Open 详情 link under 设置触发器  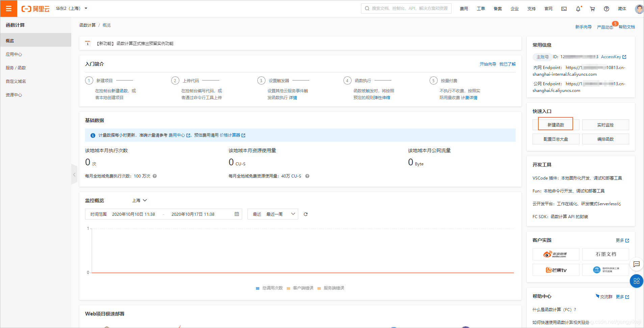[x=293, y=98]
